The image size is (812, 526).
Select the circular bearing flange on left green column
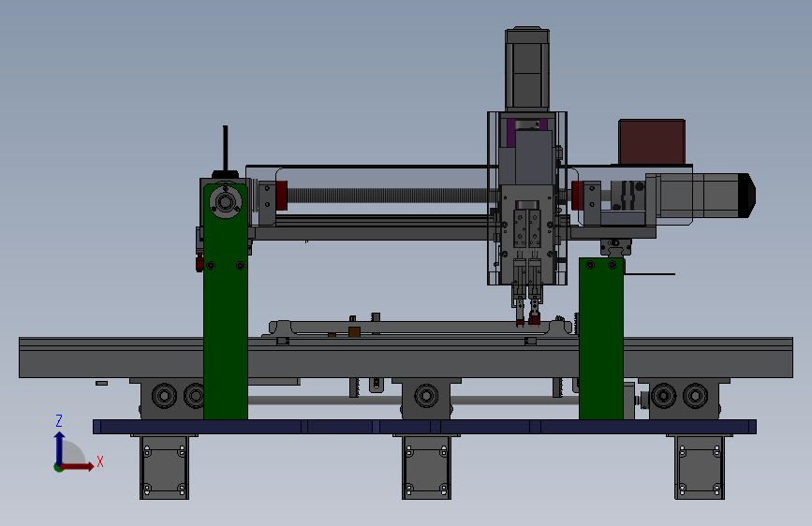click(x=226, y=202)
